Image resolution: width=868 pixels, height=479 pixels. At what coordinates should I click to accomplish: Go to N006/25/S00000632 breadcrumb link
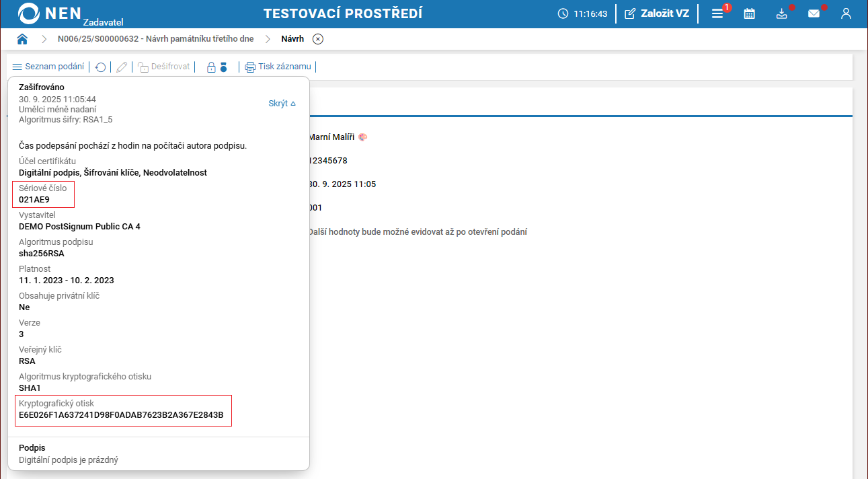[x=155, y=39]
